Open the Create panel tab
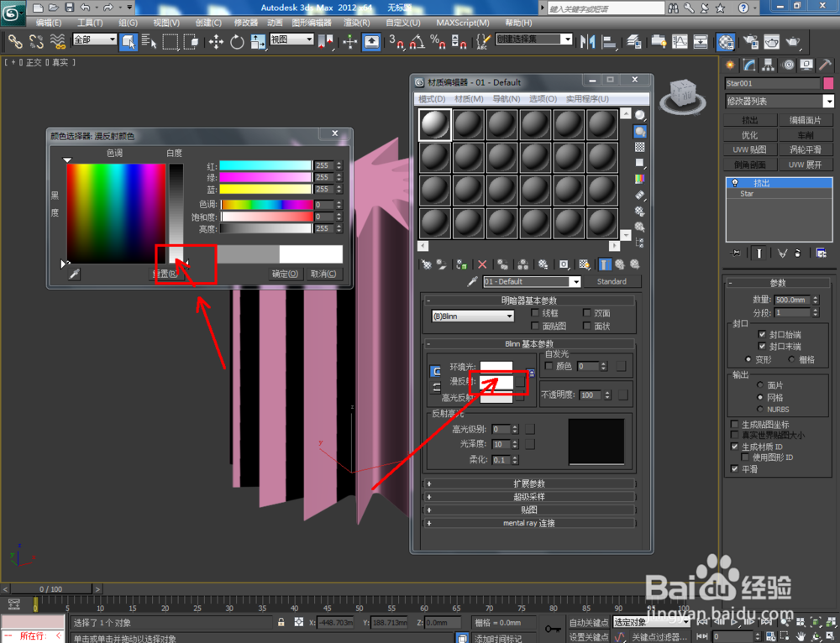 coord(730,65)
